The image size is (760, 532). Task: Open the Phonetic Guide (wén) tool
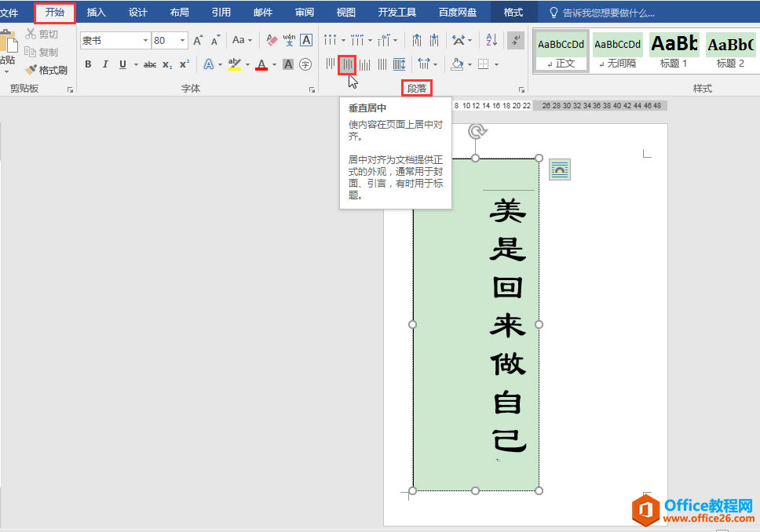point(289,40)
